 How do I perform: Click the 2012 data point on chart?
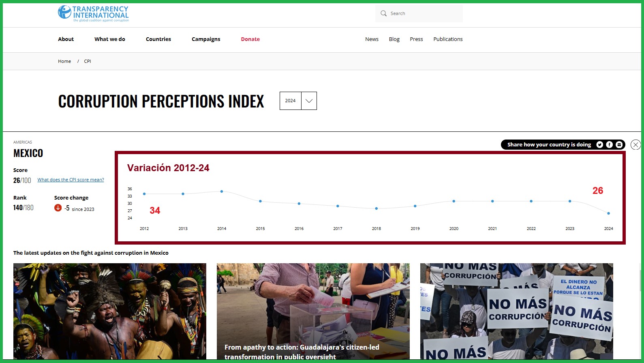[x=144, y=194]
